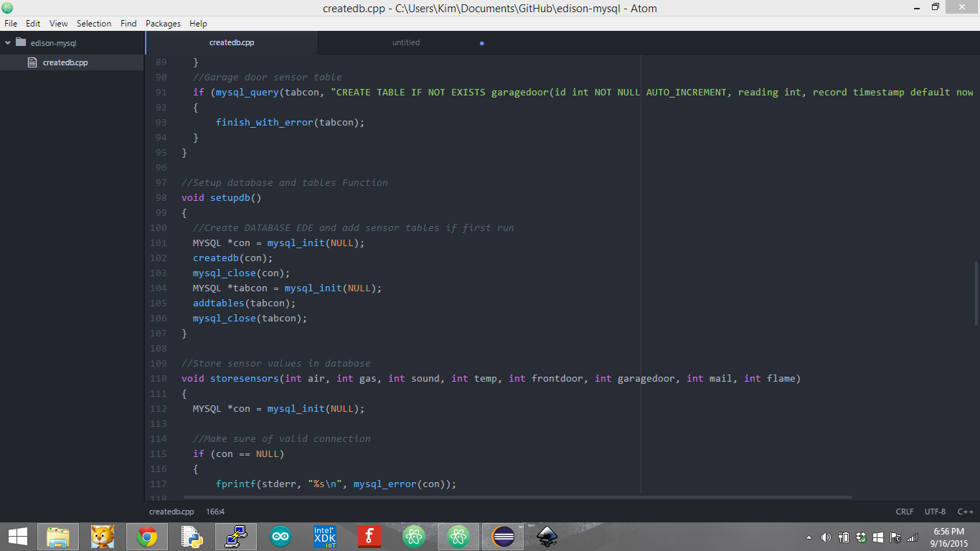
Task: Click 'mysql_close(tabcon);' code line
Action: click(250, 318)
